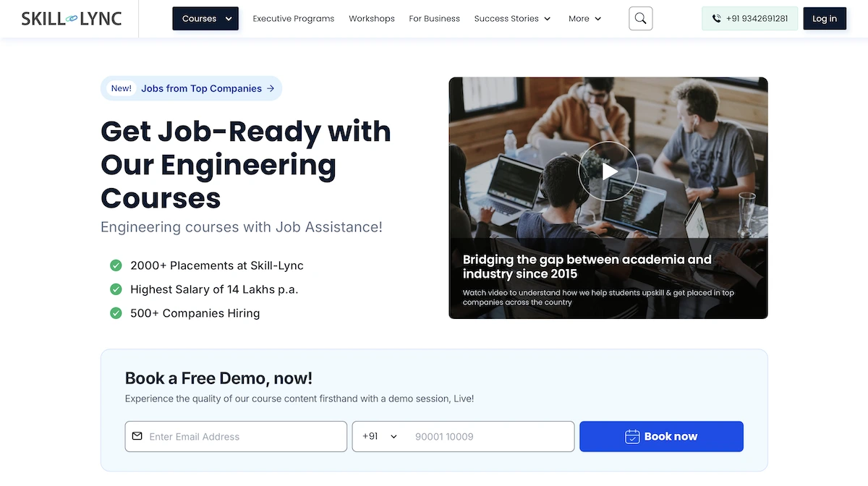This screenshot has width=868, height=486.
Task: Click the Book now button
Action: click(661, 436)
